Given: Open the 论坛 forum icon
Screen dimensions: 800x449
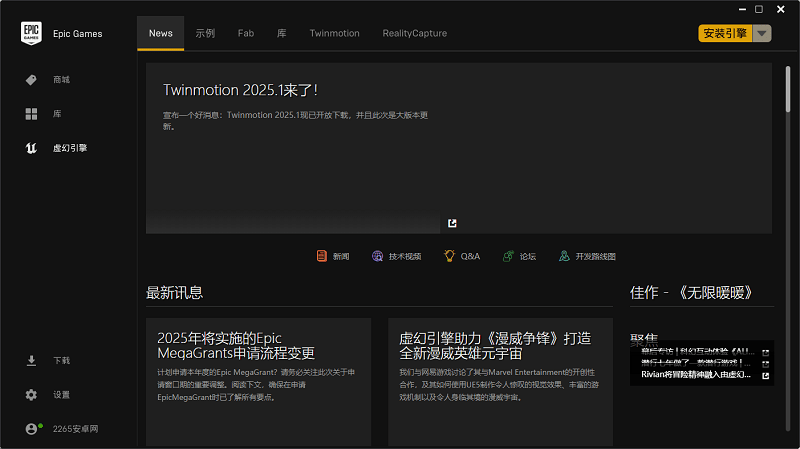Looking at the screenshot, I should click(508, 256).
